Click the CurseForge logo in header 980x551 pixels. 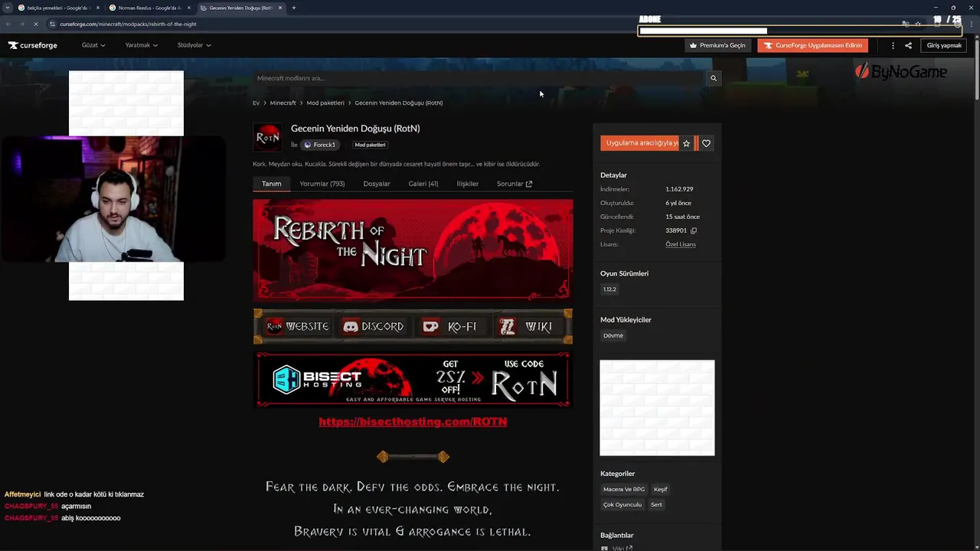tap(33, 45)
